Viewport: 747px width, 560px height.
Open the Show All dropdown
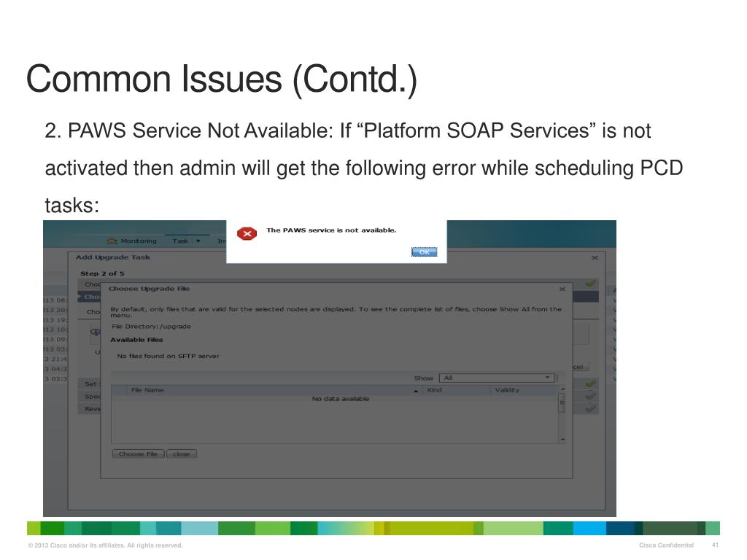pyautogui.click(x=497, y=378)
